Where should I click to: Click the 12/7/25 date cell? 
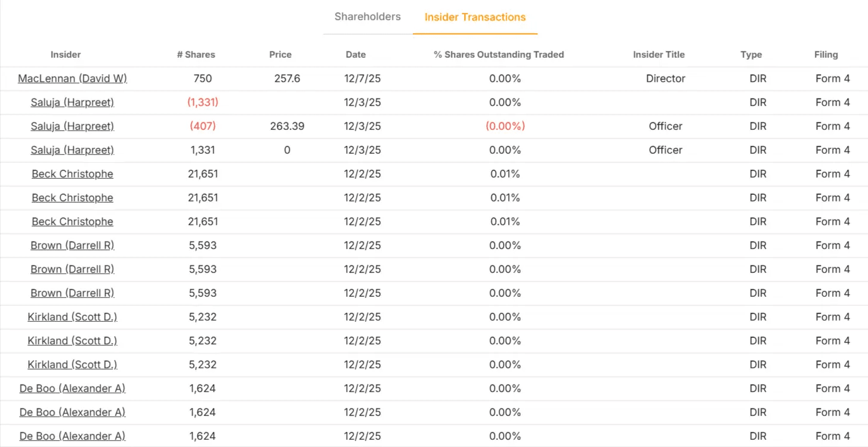coord(362,79)
